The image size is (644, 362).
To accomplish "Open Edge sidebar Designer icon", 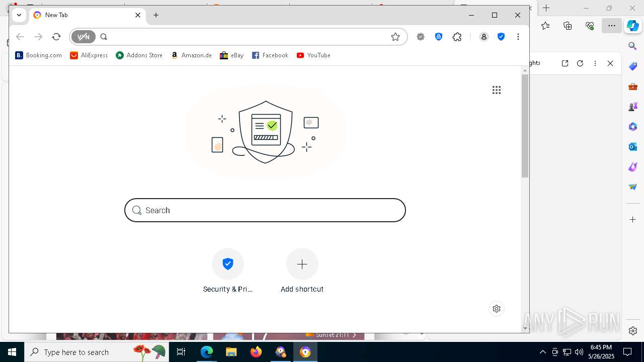I will click(x=633, y=167).
